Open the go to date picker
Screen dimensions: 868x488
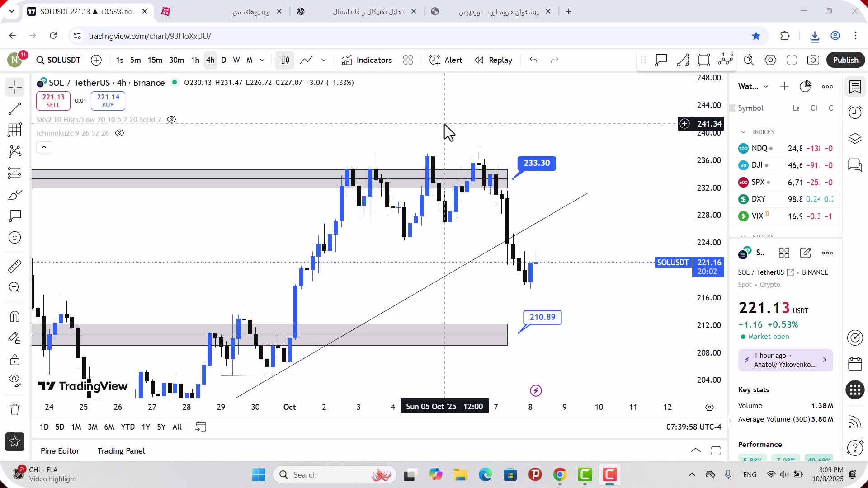201,427
